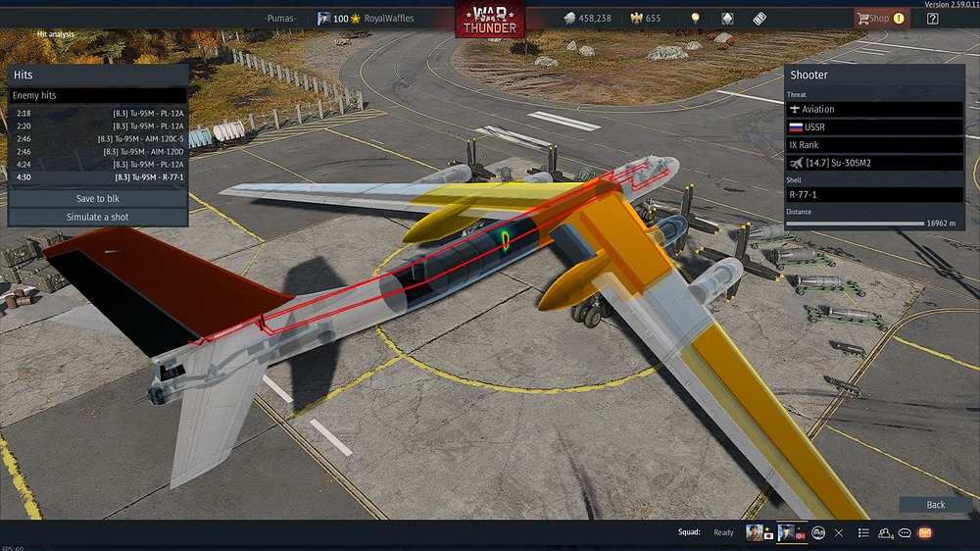Open the Enemy hits filter field
Viewport: 980px width, 551px height.
point(97,95)
